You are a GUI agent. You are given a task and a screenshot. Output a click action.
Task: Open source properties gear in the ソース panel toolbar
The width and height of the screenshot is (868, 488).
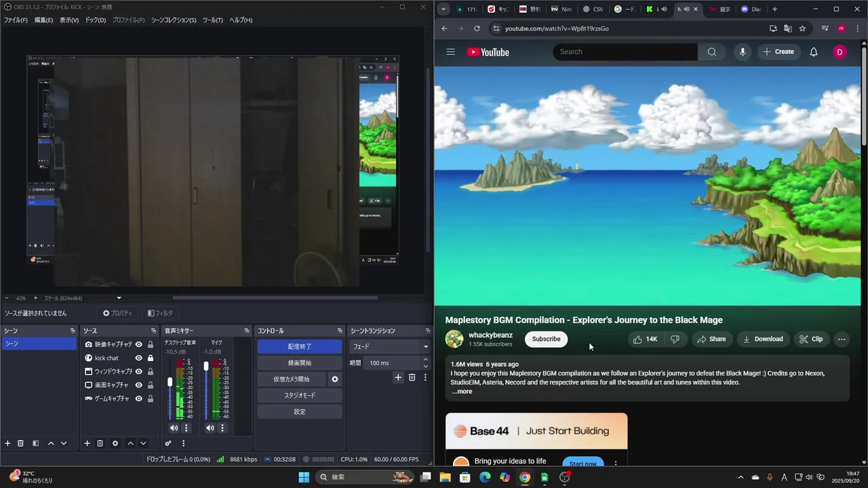tap(115, 443)
